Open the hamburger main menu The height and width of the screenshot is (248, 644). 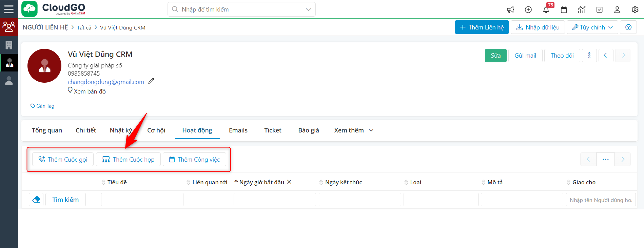(9, 9)
